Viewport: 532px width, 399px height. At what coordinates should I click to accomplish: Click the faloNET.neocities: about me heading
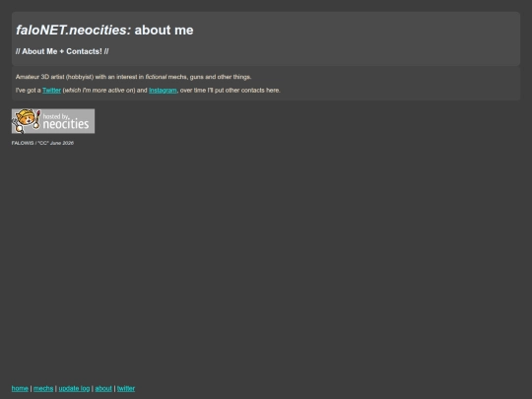(x=104, y=30)
